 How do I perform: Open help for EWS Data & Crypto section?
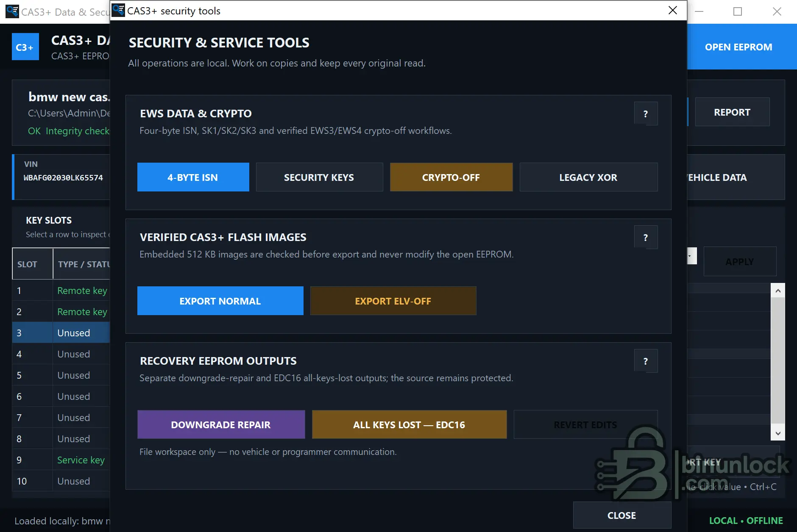(x=646, y=114)
